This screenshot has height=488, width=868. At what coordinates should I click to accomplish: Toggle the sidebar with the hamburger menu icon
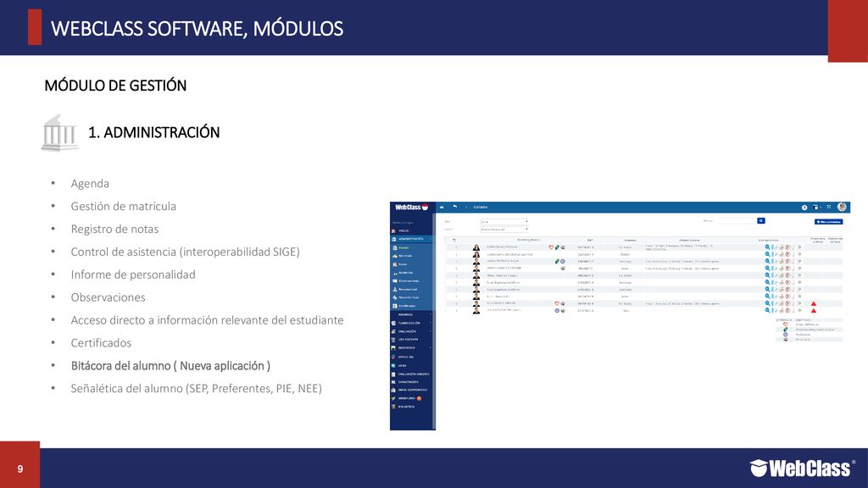tap(442, 207)
